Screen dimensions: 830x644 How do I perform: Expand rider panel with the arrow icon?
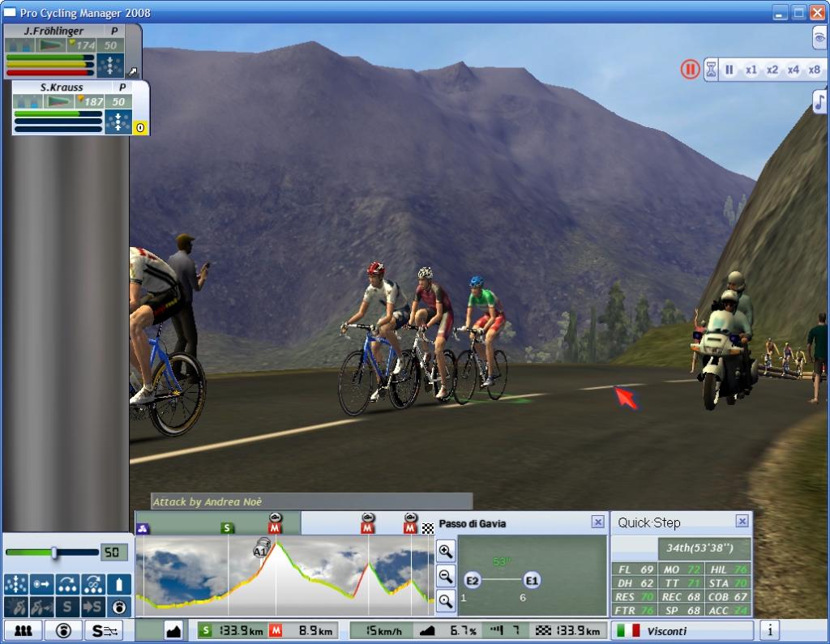[133, 72]
